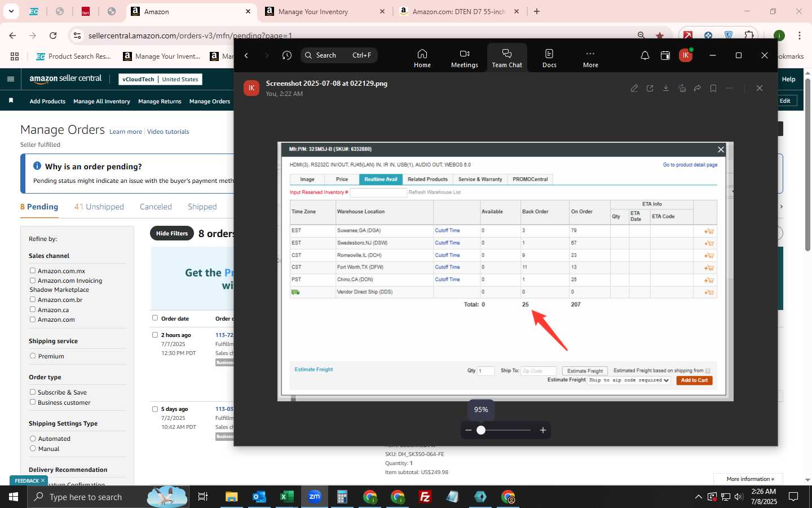Tick checkbox for 5 days ago order

tap(155, 409)
